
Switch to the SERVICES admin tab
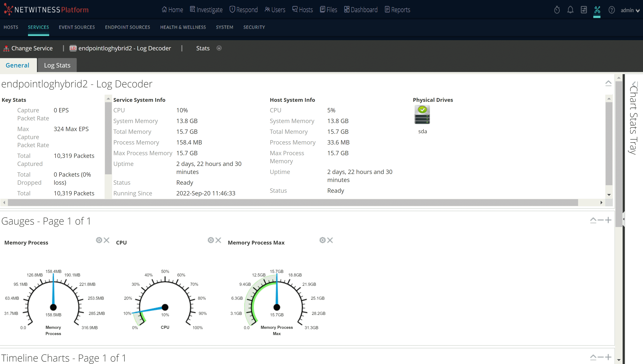39,27
